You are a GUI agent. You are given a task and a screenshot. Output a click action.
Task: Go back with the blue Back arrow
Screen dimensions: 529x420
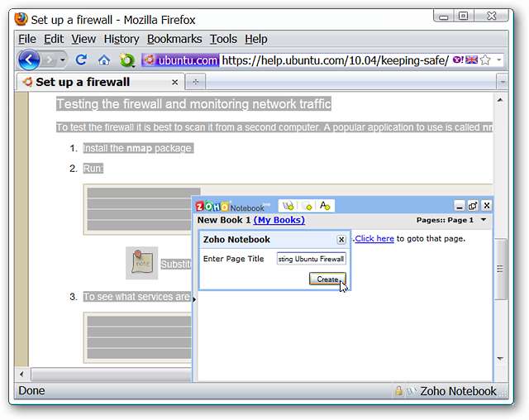pos(29,60)
